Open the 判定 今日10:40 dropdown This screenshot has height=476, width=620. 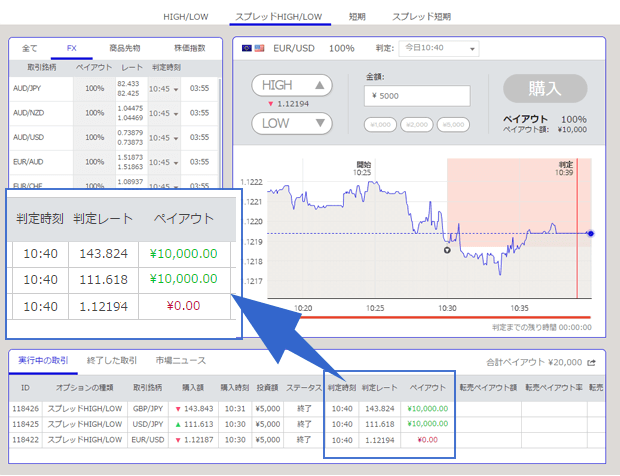click(x=439, y=48)
